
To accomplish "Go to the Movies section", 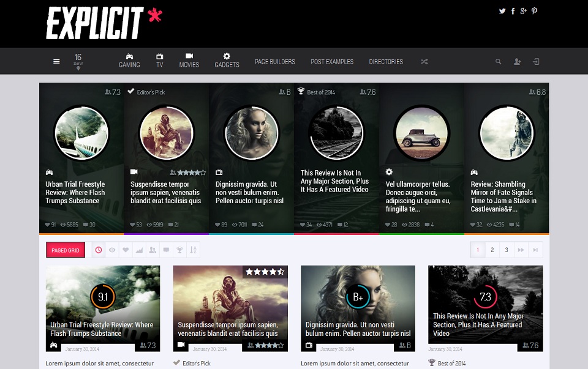I will [189, 61].
